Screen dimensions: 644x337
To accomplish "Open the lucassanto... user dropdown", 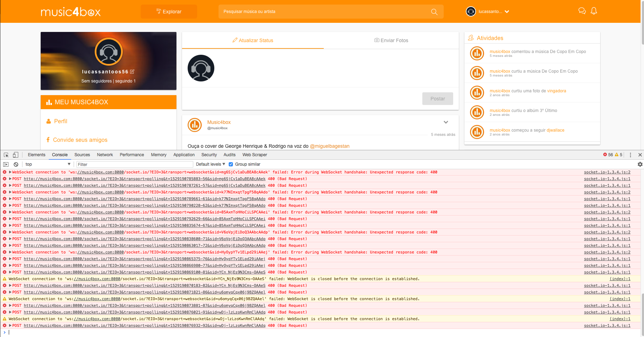I will point(494,12).
